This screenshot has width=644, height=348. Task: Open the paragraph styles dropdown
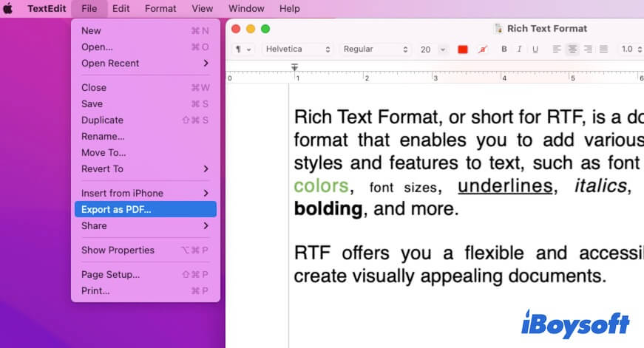[x=243, y=50]
